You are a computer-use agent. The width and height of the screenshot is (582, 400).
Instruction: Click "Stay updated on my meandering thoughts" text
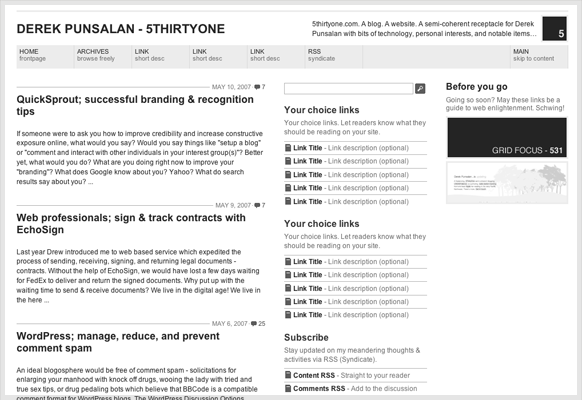[x=352, y=355]
